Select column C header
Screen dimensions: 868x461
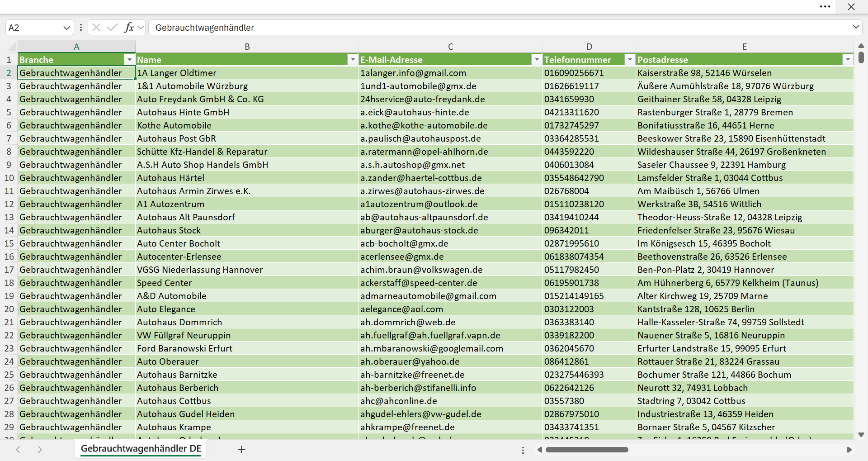(x=451, y=47)
